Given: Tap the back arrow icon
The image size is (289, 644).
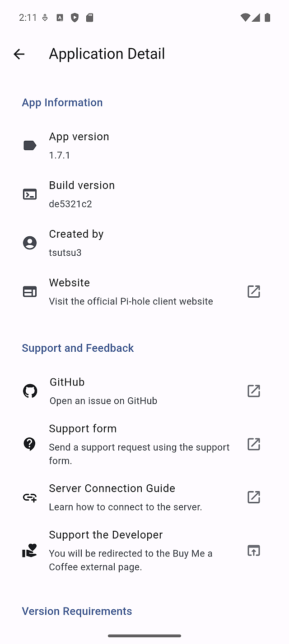Looking at the screenshot, I should pos(19,54).
